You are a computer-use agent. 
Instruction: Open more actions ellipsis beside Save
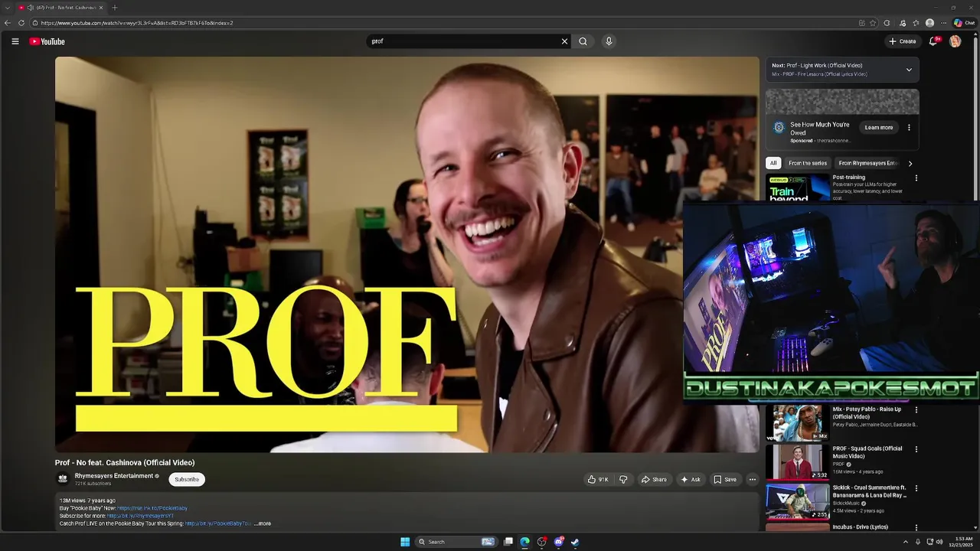click(753, 480)
